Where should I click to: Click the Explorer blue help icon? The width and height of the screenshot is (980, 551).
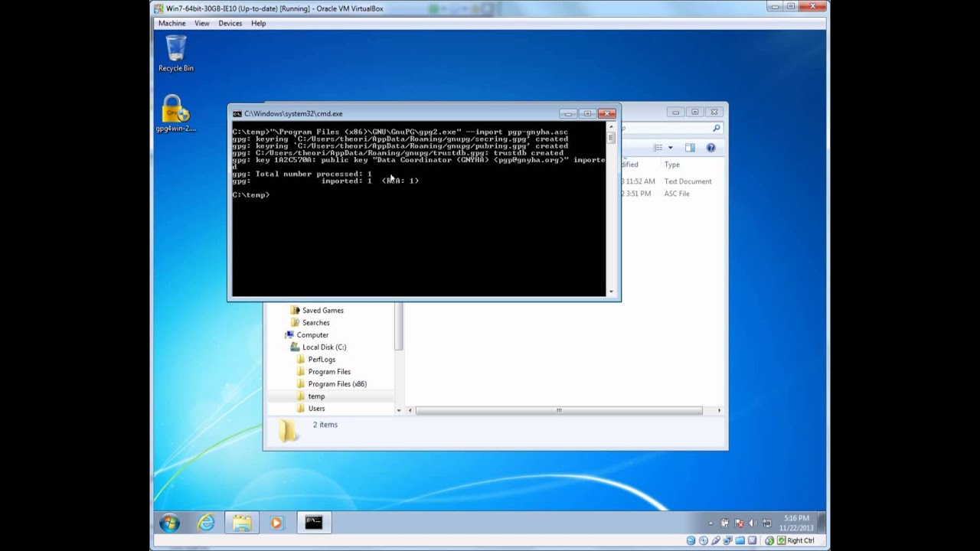tap(710, 148)
